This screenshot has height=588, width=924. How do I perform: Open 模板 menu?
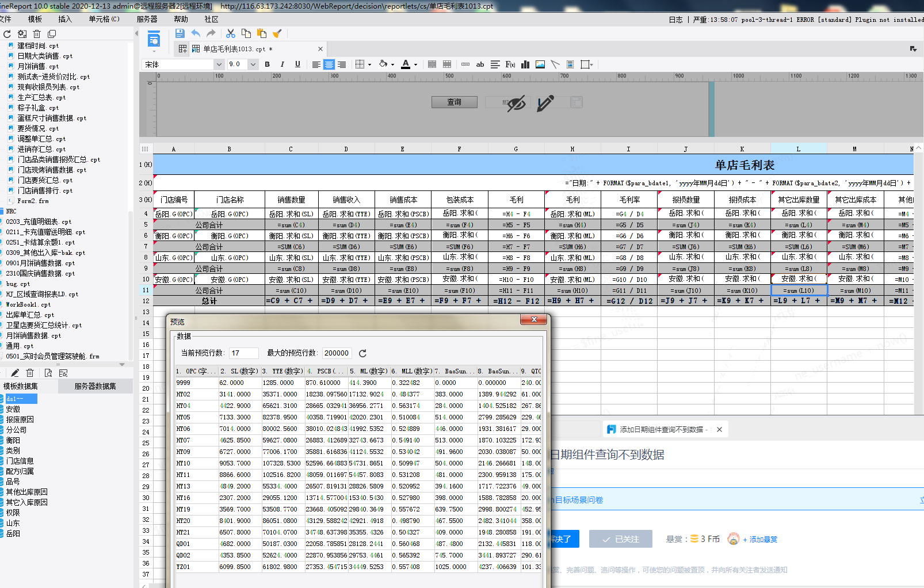[35, 19]
